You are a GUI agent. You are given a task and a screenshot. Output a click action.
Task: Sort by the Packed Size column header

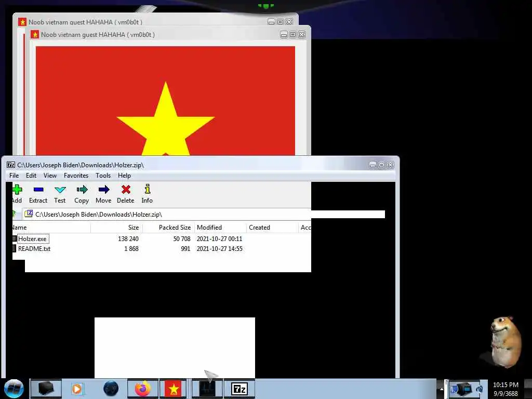click(169, 228)
